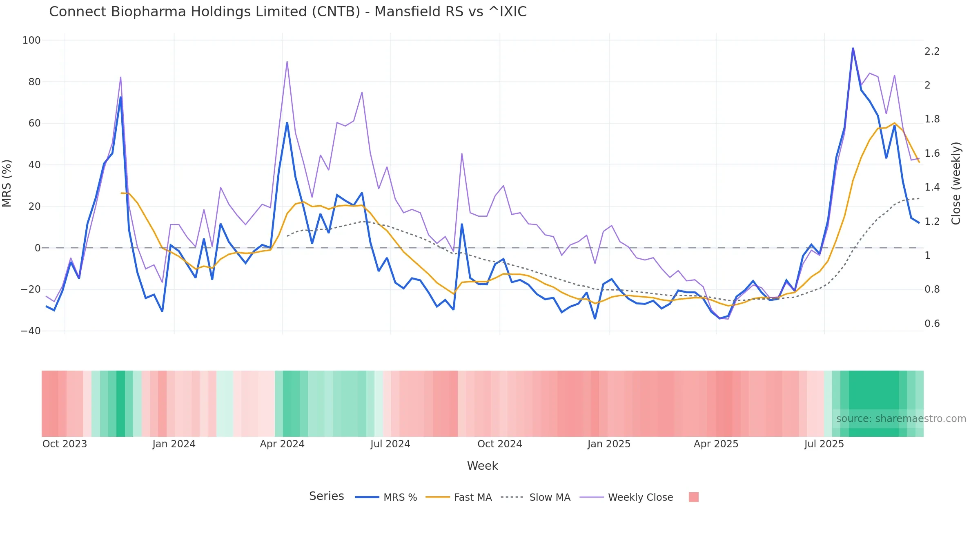Toggle the Fast MA legend entry
The height and width of the screenshot is (551, 980).
click(459, 497)
